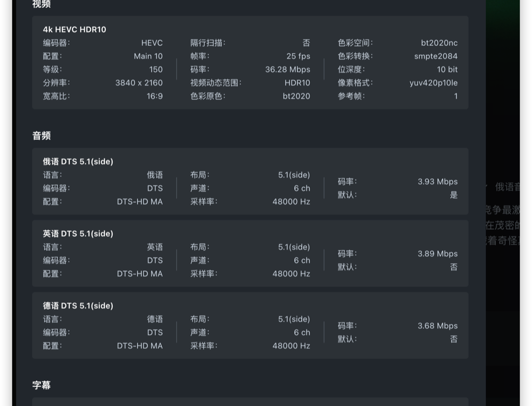532x406 pixels.
Task: Click the yuv420p10le pixel format value
Action: [x=433, y=82]
